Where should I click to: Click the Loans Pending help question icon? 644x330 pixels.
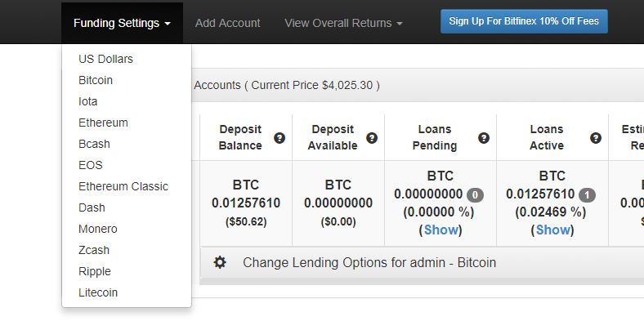point(484,138)
